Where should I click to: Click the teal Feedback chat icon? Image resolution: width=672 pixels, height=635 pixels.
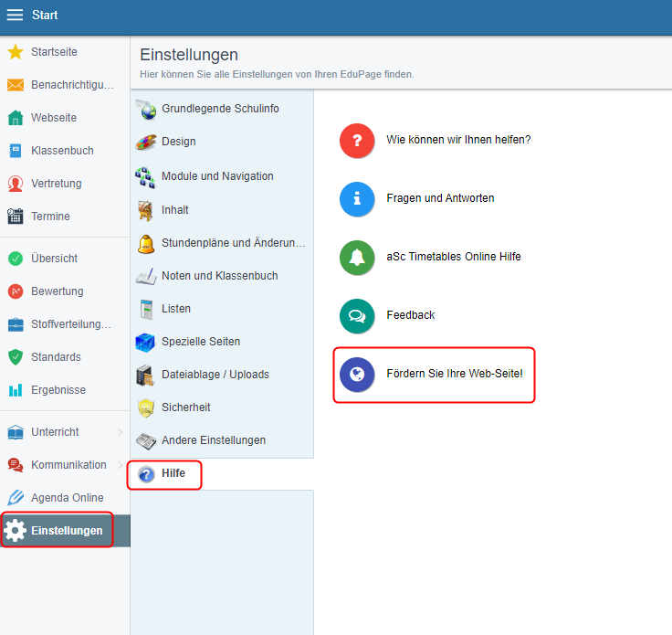click(x=357, y=316)
